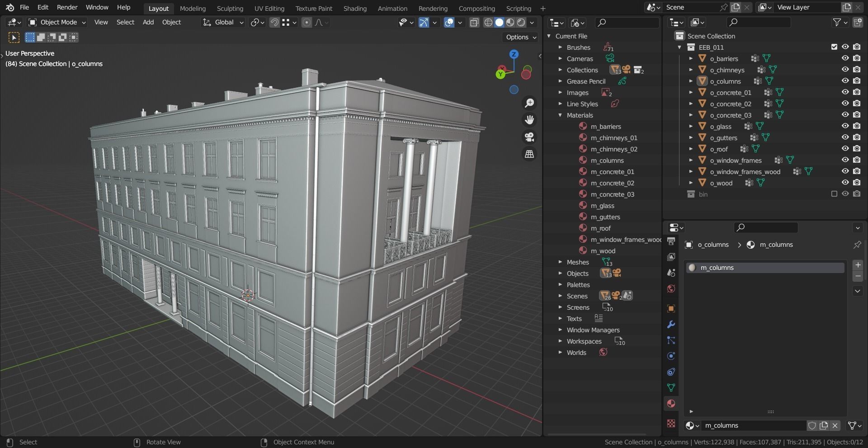Open the Material properties tab
The height and width of the screenshot is (448, 868).
(671, 404)
